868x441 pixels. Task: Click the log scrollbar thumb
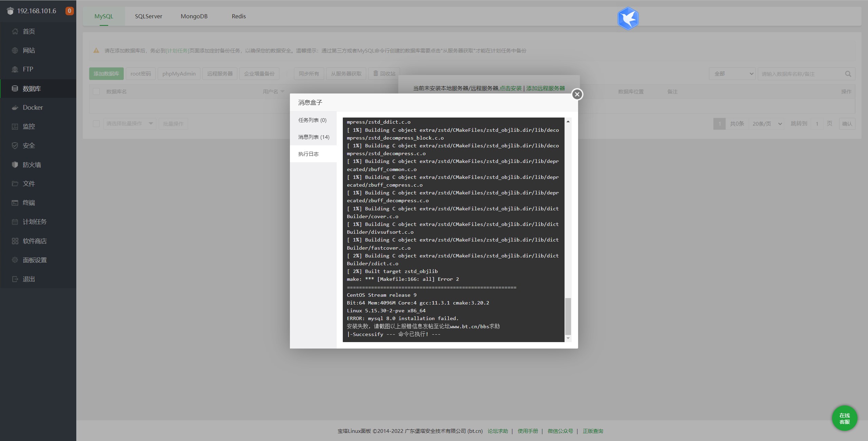(x=568, y=316)
